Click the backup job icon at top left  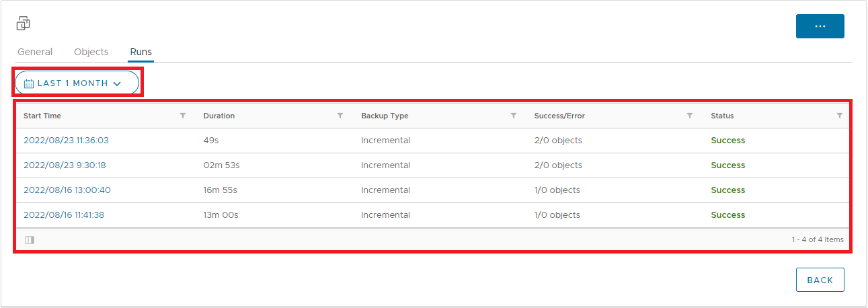click(24, 24)
